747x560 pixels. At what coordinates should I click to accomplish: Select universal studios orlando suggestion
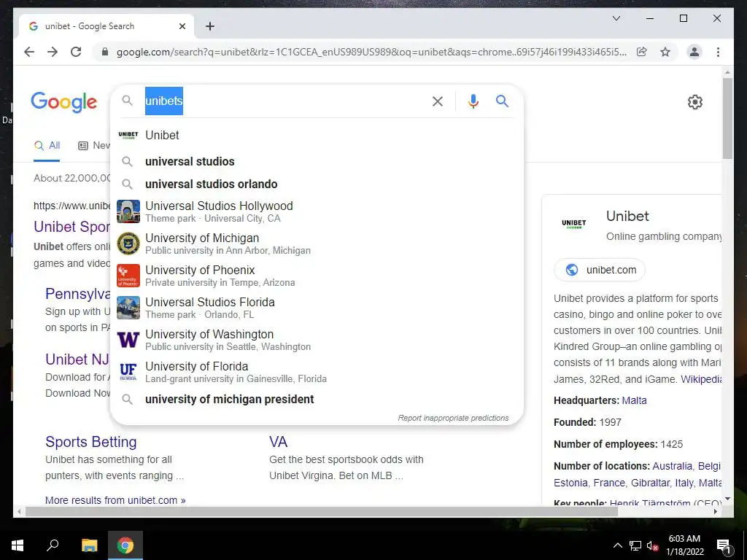(317, 184)
